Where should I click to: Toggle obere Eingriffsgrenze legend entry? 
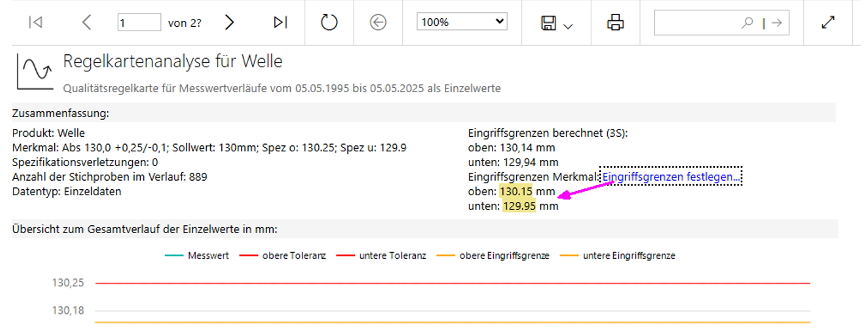tap(493, 256)
